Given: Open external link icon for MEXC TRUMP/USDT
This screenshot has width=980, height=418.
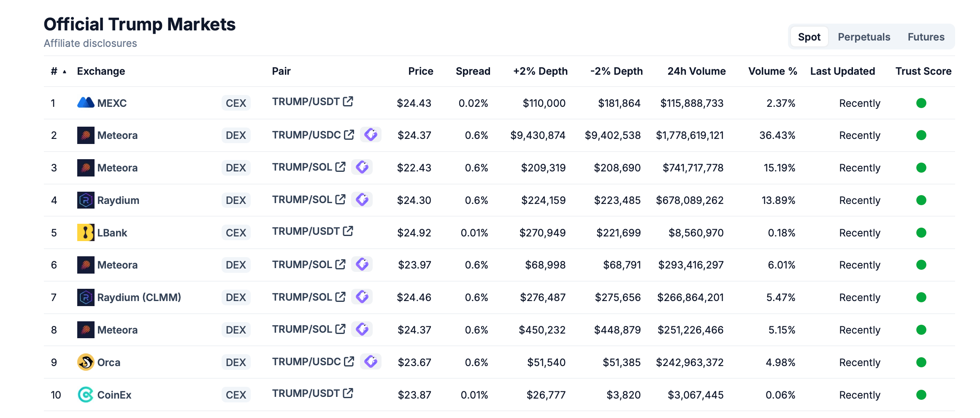Looking at the screenshot, I should click(348, 101).
